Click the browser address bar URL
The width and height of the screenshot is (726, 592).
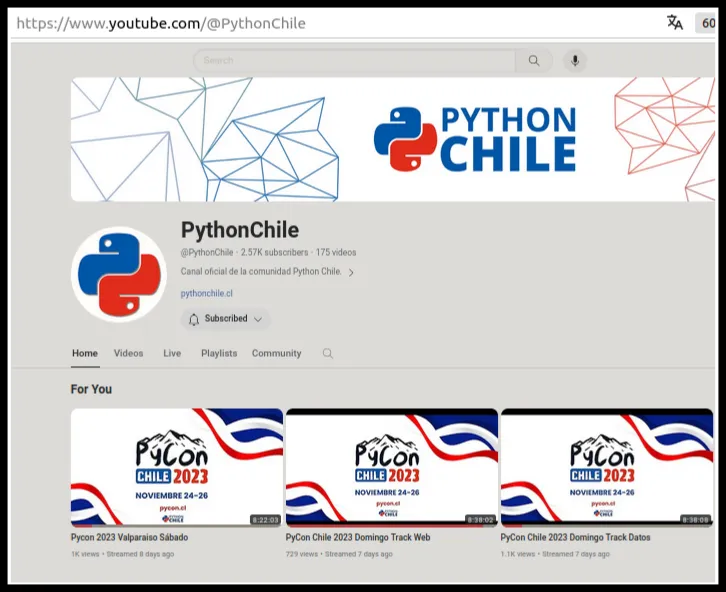click(161, 23)
